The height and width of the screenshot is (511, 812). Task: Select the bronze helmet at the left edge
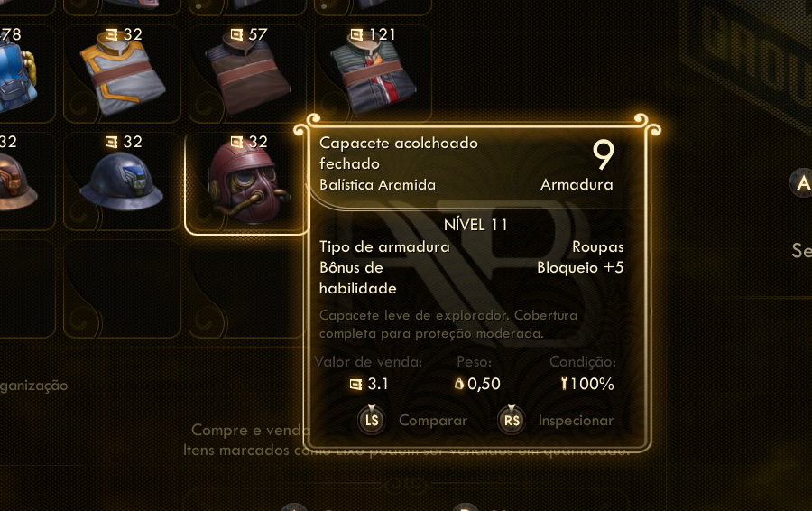21,181
